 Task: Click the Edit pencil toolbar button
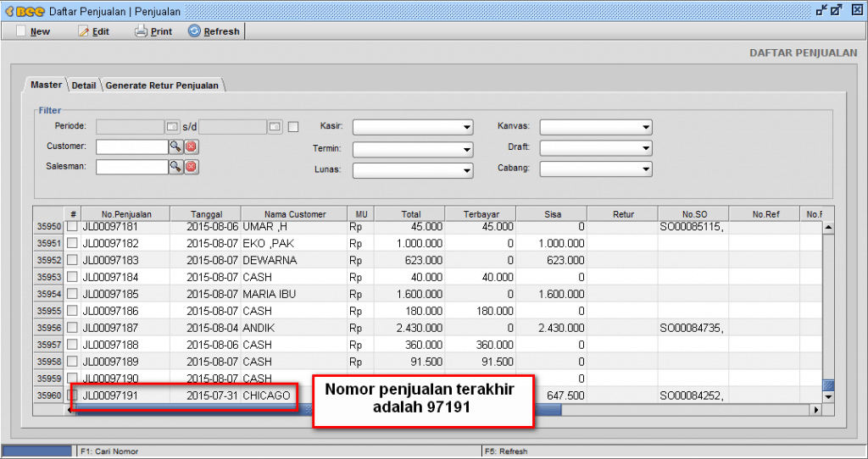[x=94, y=31]
